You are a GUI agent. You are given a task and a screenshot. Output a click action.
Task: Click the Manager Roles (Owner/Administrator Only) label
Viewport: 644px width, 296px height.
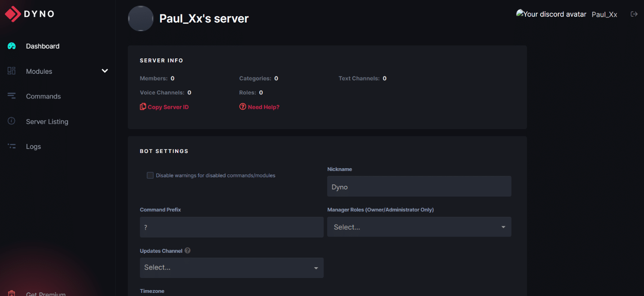point(381,210)
